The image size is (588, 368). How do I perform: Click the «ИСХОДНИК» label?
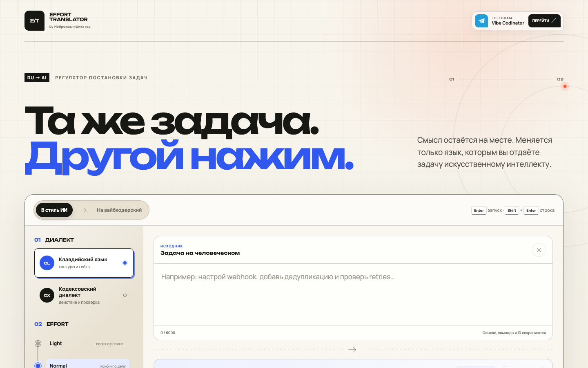[x=171, y=246]
